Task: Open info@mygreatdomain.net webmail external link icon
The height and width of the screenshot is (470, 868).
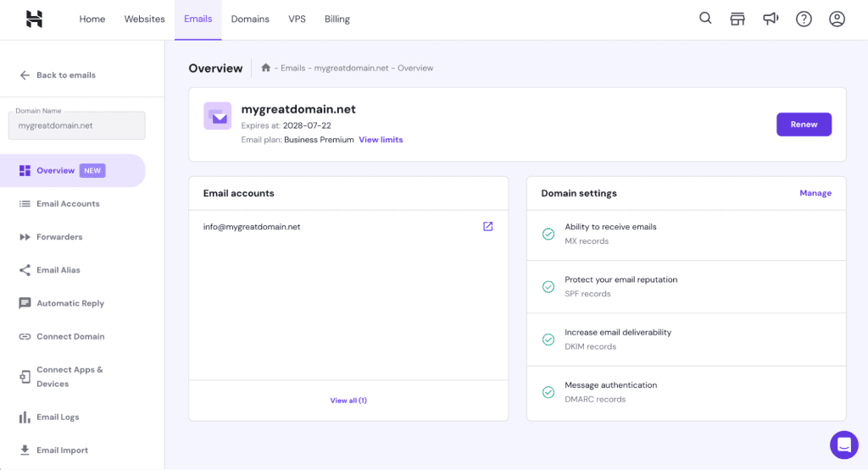Action: pyautogui.click(x=488, y=226)
